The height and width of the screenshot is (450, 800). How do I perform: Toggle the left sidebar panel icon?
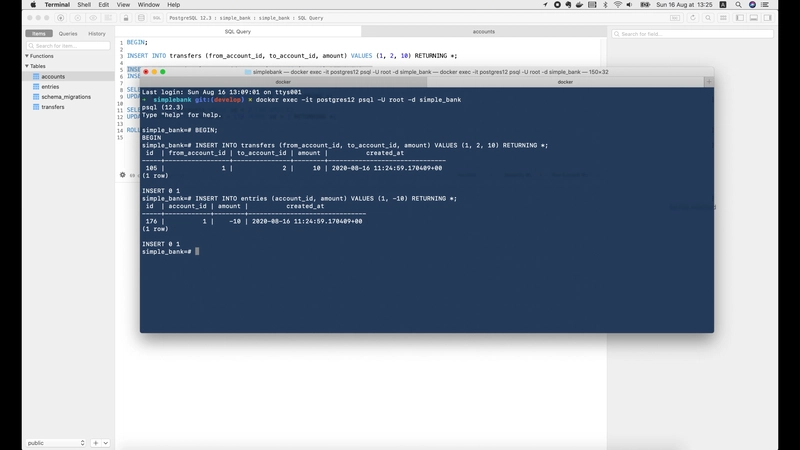pyautogui.click(x=740, y=18)
